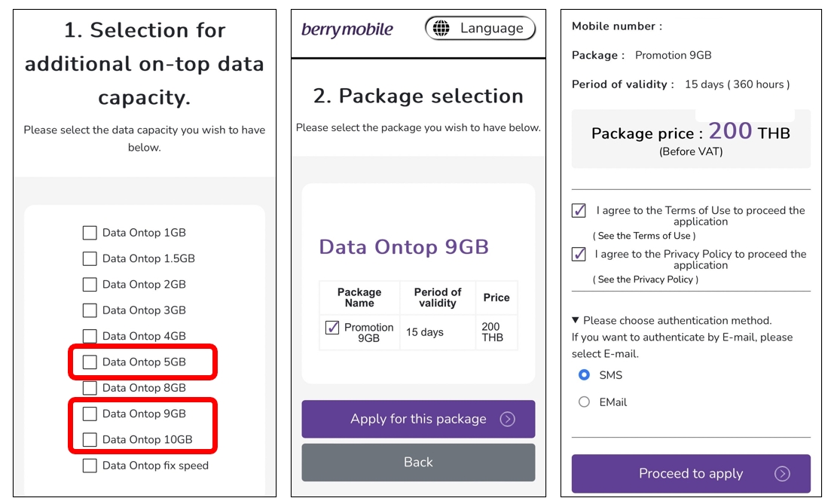Enable Data Ontop 10GB

(90, 439)
